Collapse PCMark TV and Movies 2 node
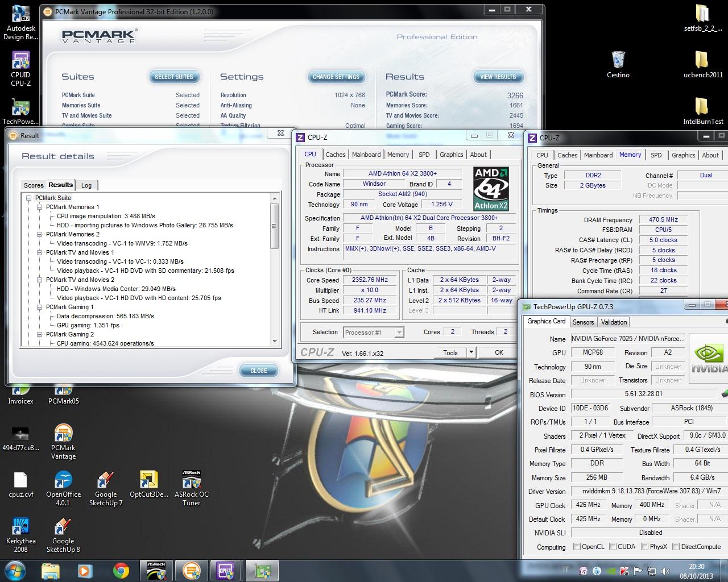 [x=40, y=280]
